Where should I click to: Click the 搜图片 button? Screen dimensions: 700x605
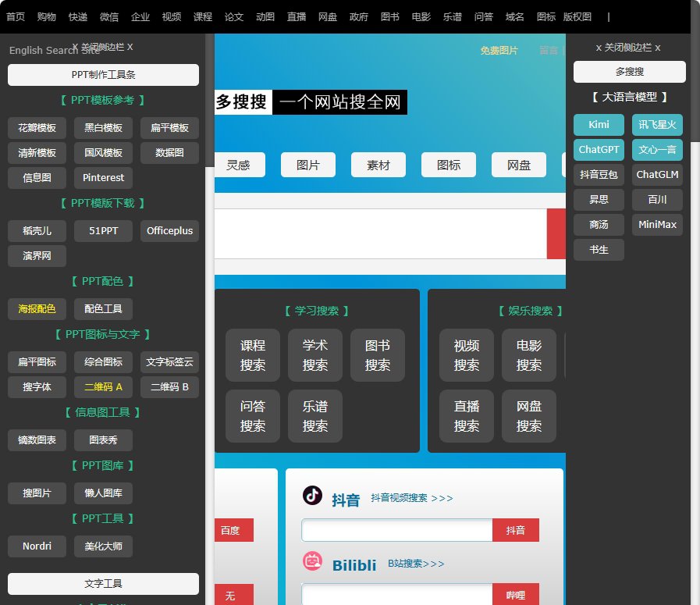pyautogui.click(x=37, y=493)
